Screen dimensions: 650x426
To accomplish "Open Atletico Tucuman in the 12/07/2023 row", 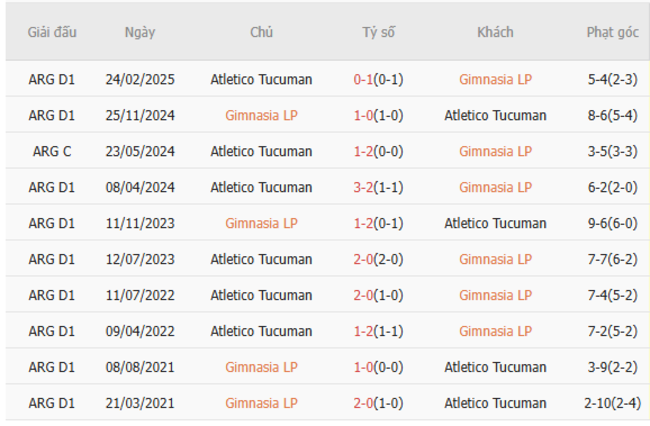I will point(261,259).
